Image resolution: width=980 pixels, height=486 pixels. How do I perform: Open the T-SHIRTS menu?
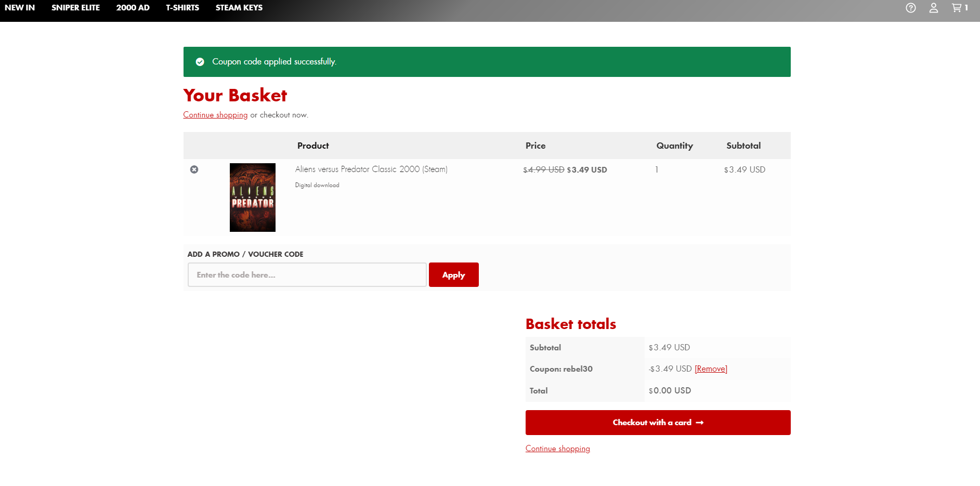(182, 8)
